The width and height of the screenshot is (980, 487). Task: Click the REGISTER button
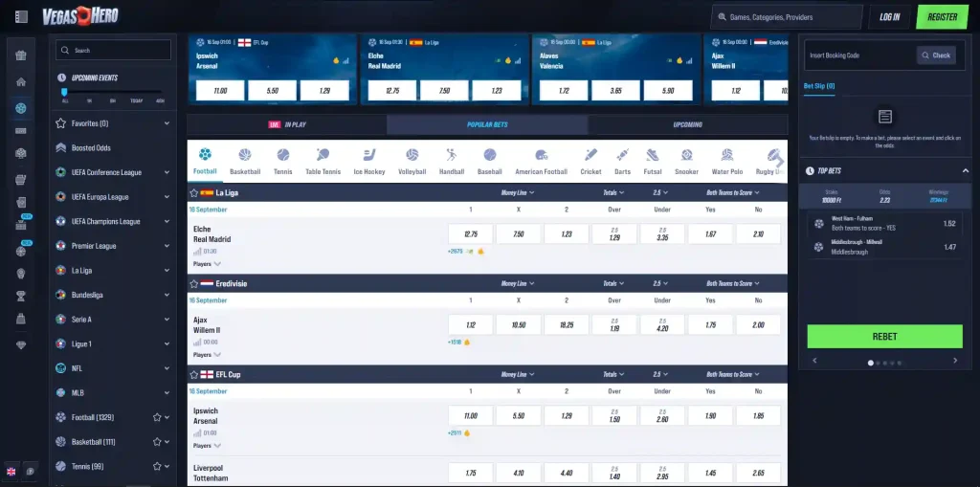coord(942,17)
